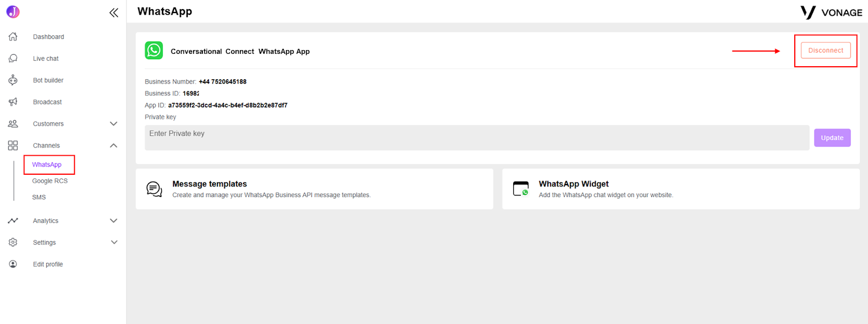Click the Broadcast megaphone icon
The image size is (868, 324).
13,101
